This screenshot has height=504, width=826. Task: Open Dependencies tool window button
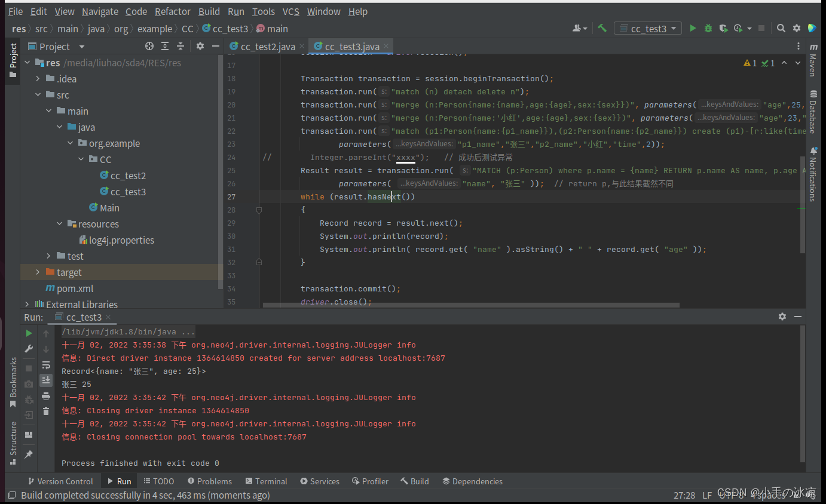[x=472, y=481]
